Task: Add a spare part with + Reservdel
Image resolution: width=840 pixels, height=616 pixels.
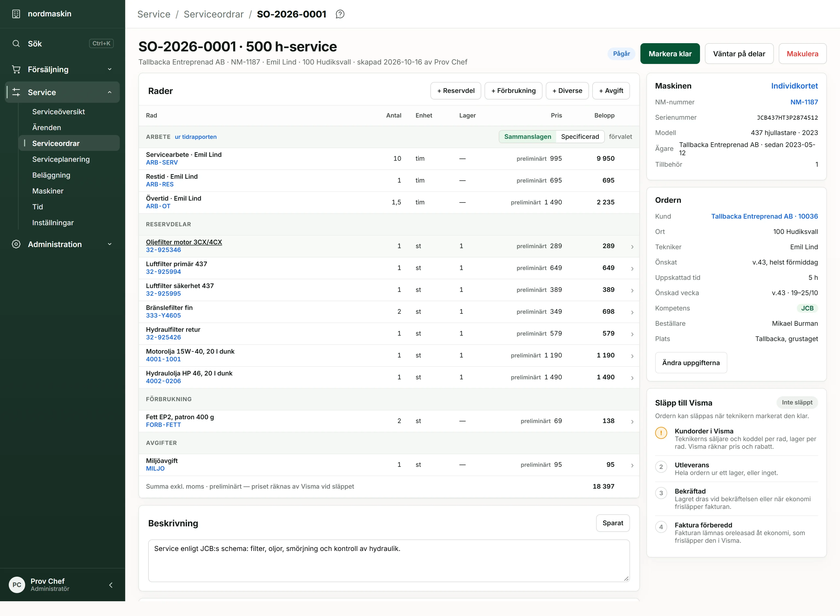Action: (456, 91)
